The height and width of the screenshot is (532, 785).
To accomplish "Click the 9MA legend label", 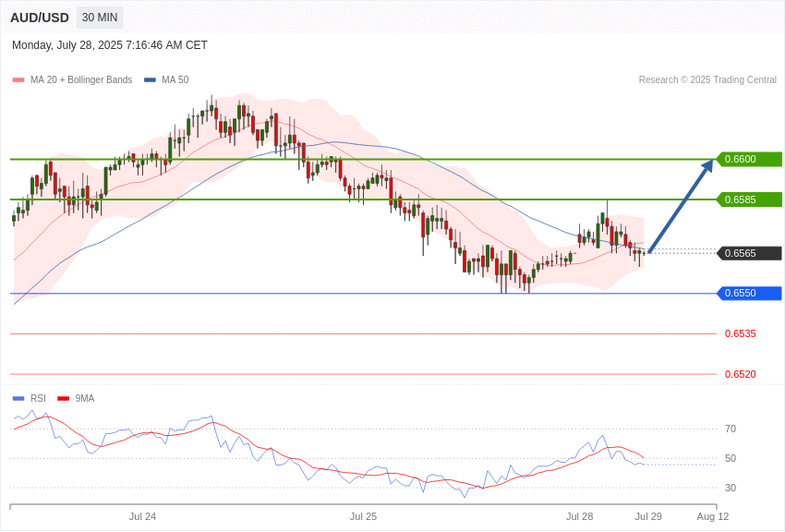I will (x=85, y=398).
